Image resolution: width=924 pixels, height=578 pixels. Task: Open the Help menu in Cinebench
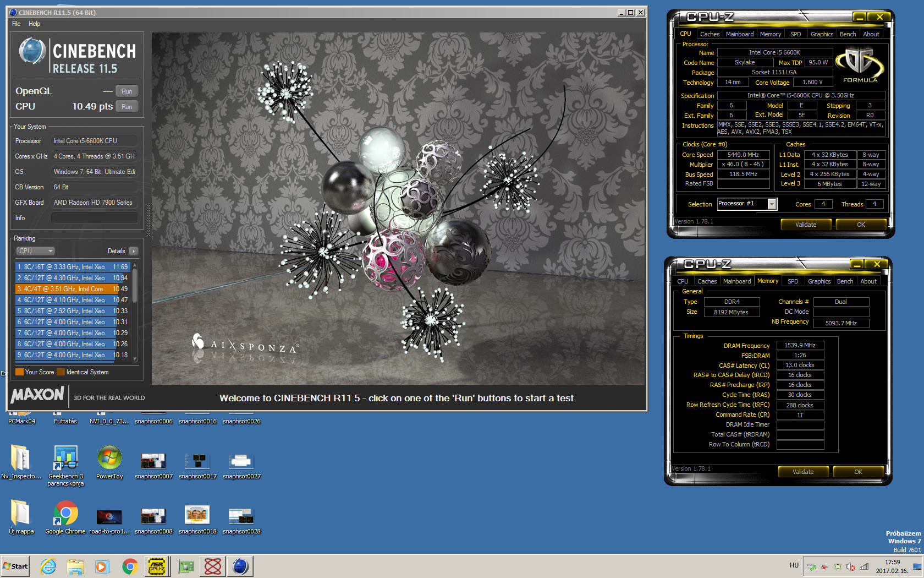(34, 24)
